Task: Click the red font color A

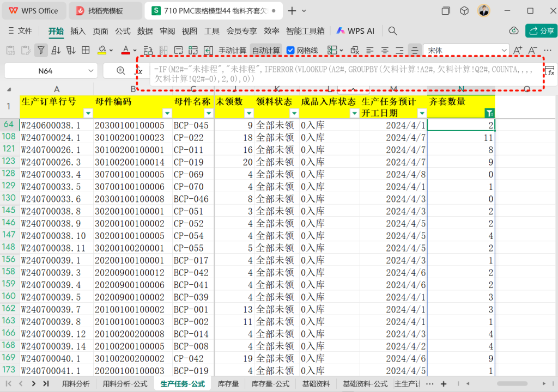Action: point(126,50)
